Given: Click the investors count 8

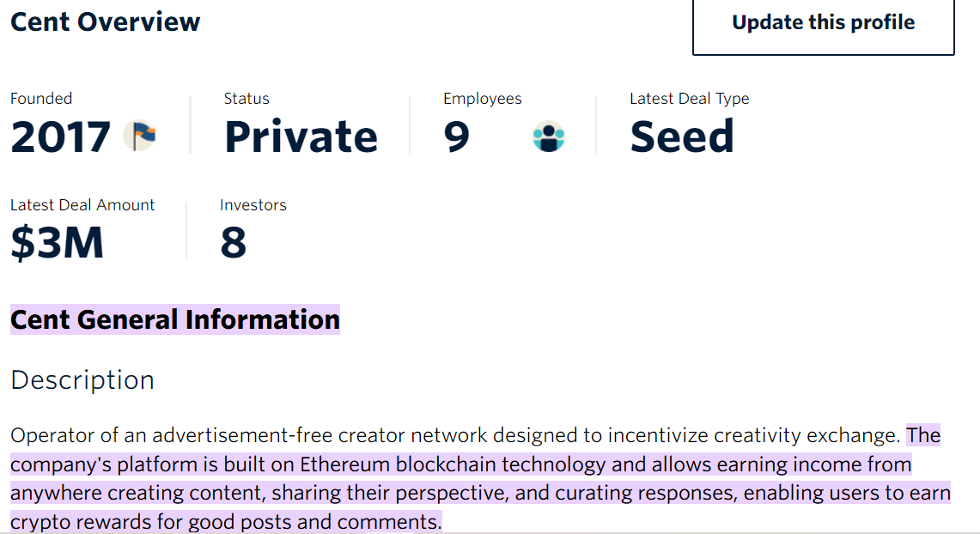Looking at the screenshot, I should (233, 242).
